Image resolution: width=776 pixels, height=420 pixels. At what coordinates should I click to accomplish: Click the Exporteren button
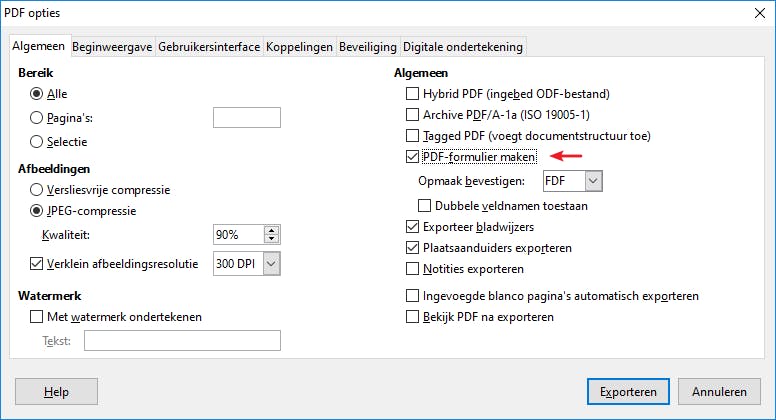click(x=628, y=392)
